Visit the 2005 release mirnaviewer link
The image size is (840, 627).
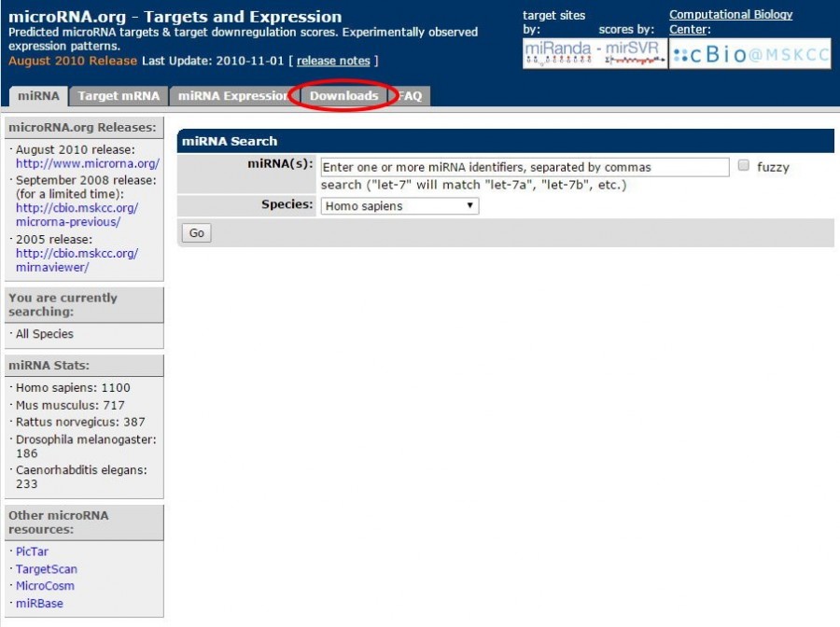[x=77, y=260]
